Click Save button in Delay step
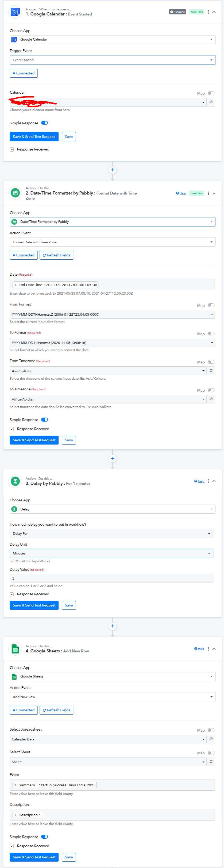Screen dimensions: 224x868 69,605
